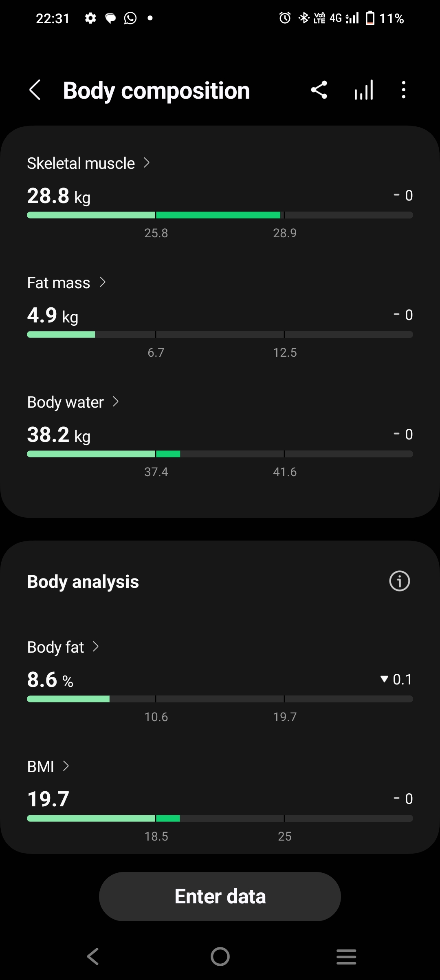Tap the 8.6 % body fat value
The height and width of the screenshot is (980, 440).
coord(50,680)
